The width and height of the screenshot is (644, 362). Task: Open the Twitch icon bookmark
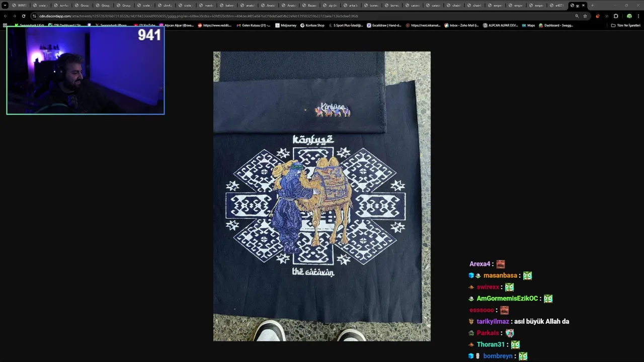pyautogui.click(x=90, y=25)
